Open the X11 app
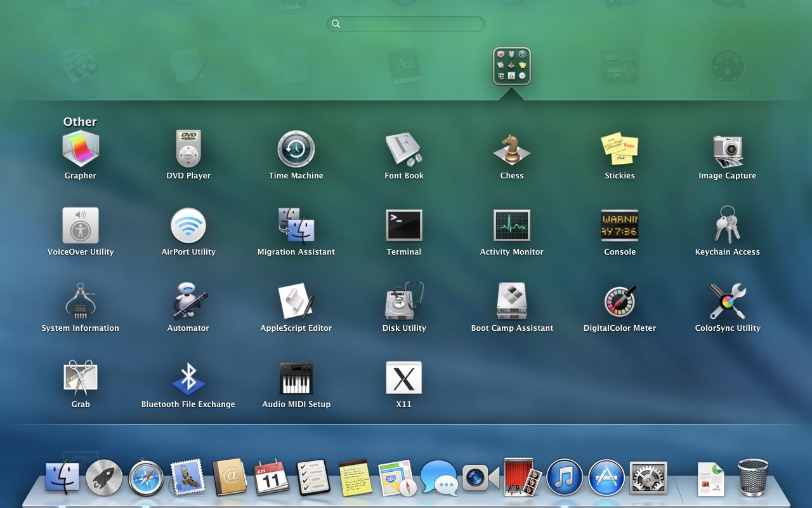The width and height of the screenshot is (812, 508). point(404,378)
